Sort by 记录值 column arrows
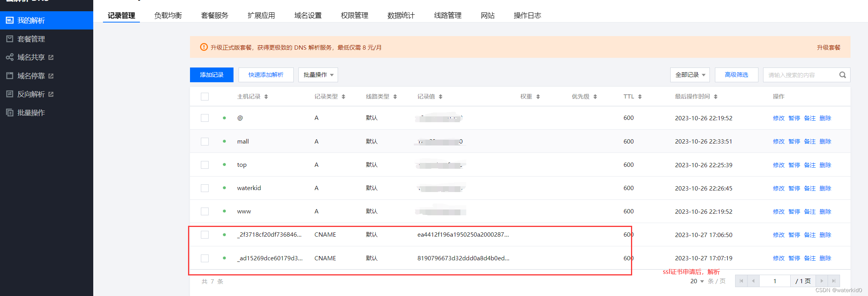The image size is (868, 296). pos(441,97)
